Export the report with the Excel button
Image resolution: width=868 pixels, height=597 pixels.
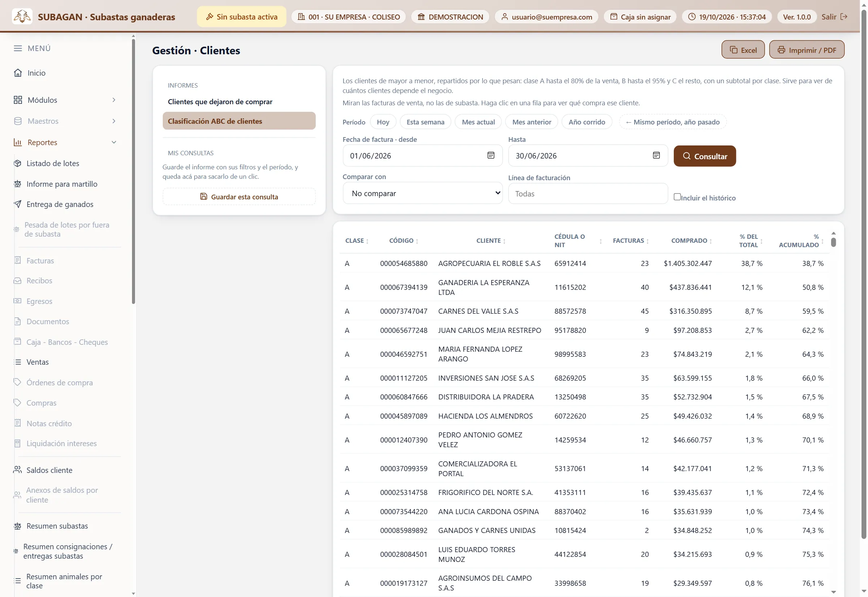[743, 50]
